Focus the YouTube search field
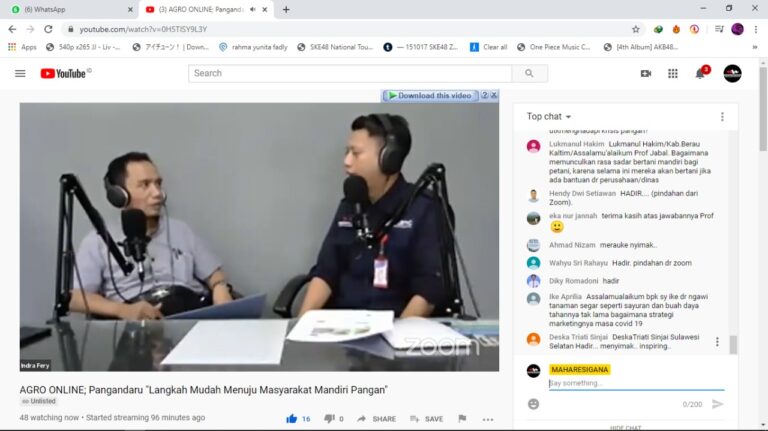 point(350,73)
